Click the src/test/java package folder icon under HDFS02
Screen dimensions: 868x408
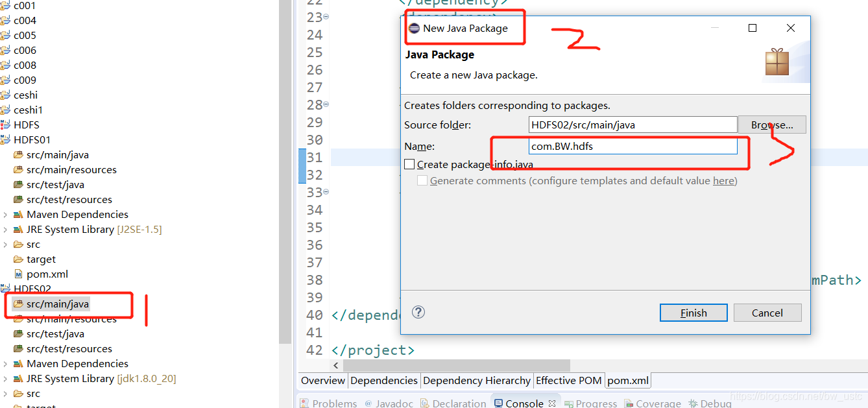pyautogui.click(x=18, y=333)
